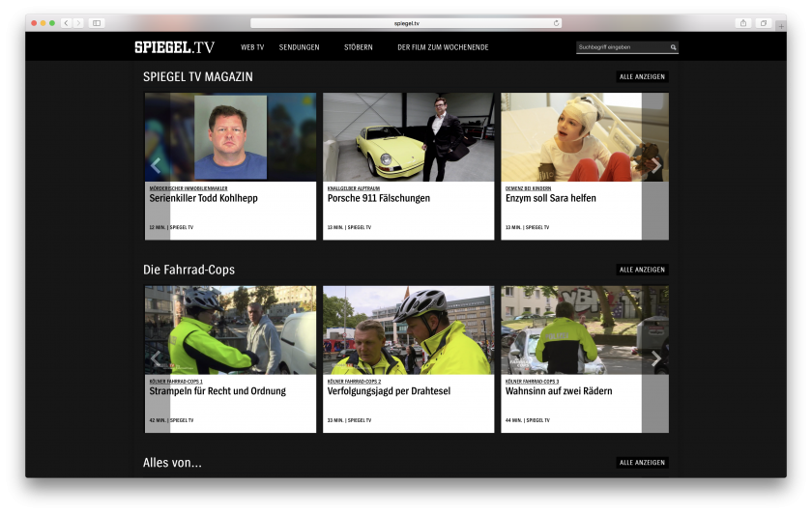Click ALLE ANZEIGEN for SPIEGEL TV MAGAZIN
The image size is (812, 514).
pos(642,76)
